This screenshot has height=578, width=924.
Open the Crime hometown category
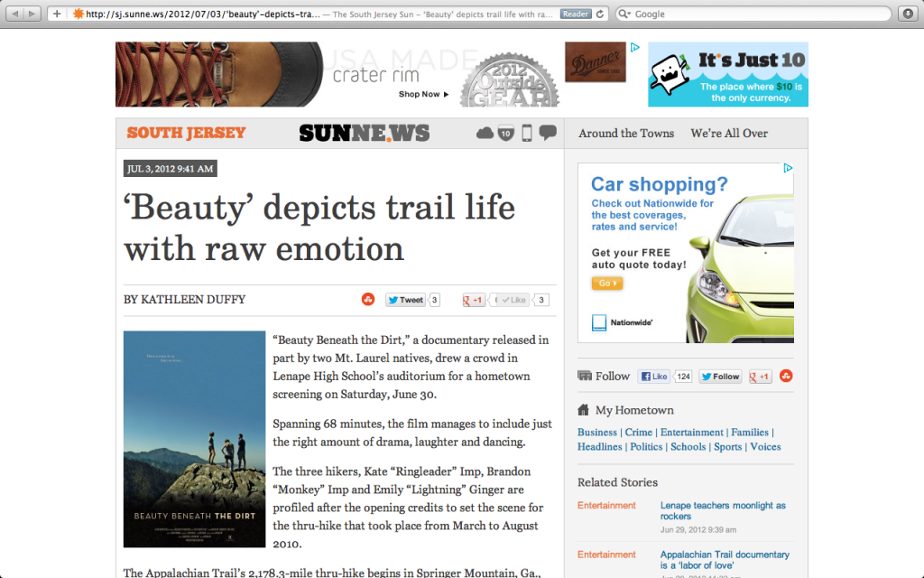click(x=639, y=433)
